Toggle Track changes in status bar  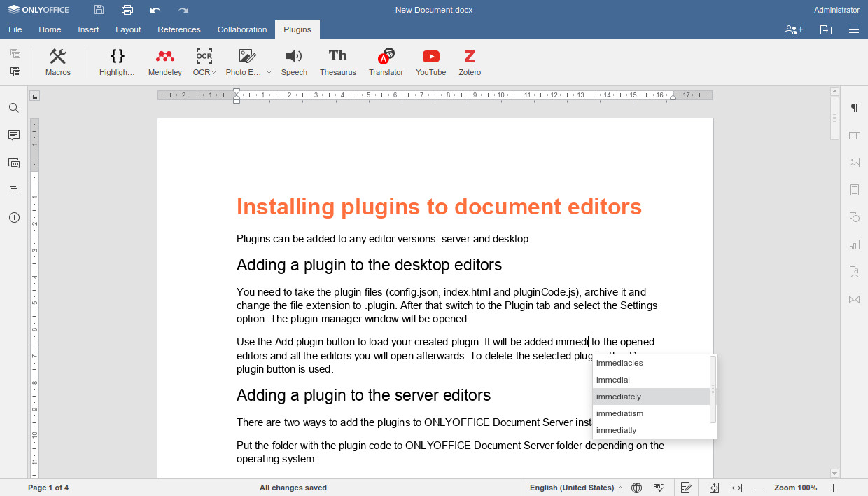(x=686, y=488)
